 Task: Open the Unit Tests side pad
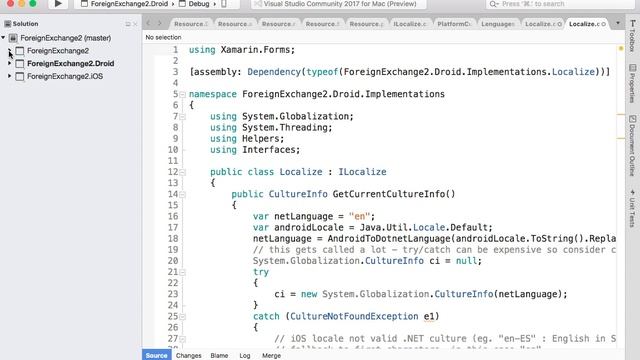click(x=632, y=208)
